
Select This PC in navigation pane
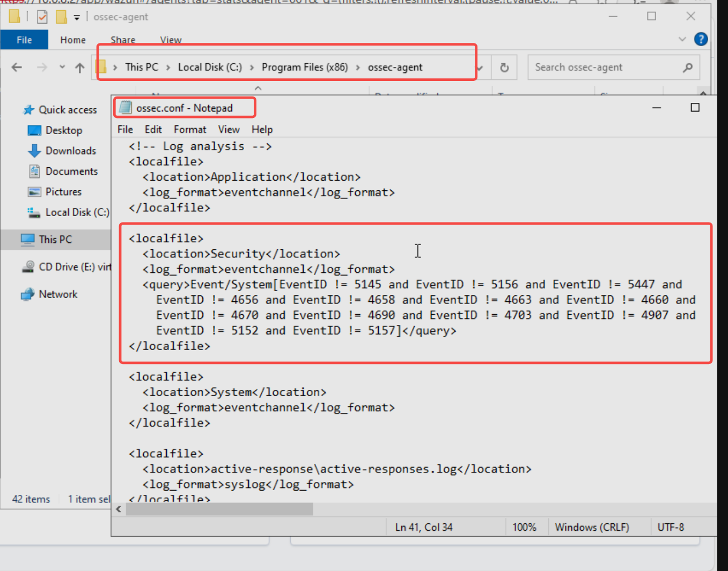pos(55,239)
